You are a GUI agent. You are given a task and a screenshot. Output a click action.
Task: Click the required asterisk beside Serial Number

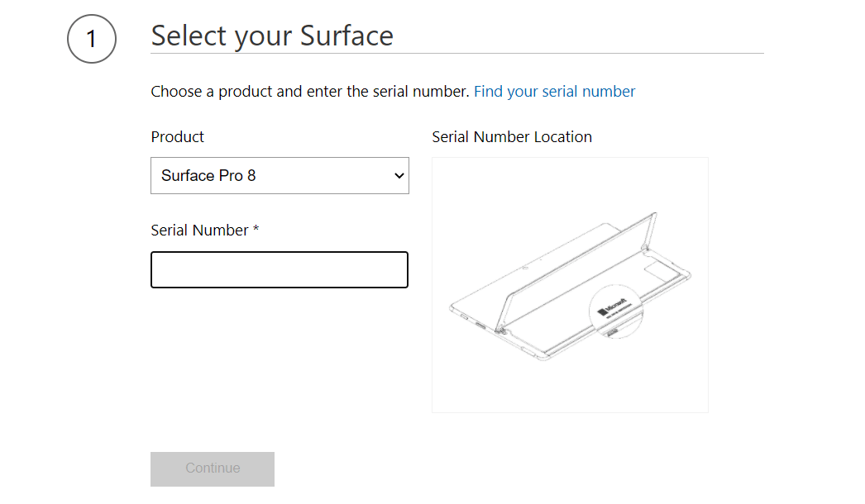[x=256, y=230]
